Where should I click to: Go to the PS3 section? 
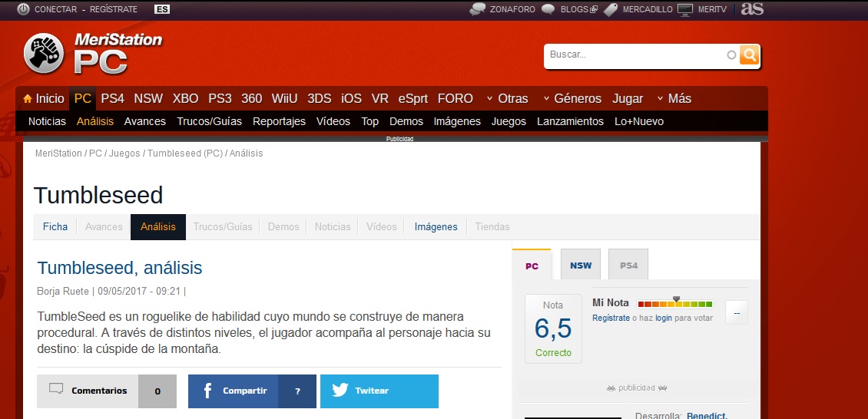(220, 99)
